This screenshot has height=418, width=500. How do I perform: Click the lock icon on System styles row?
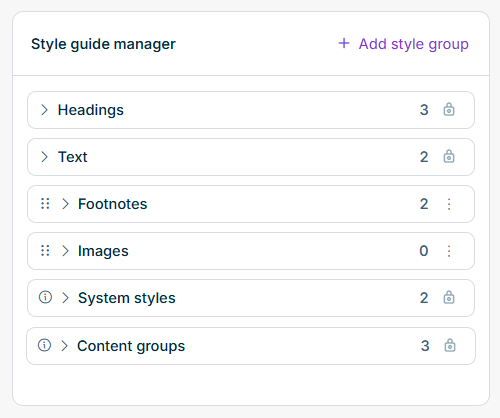pyautogui.click(x=449, y=297)
